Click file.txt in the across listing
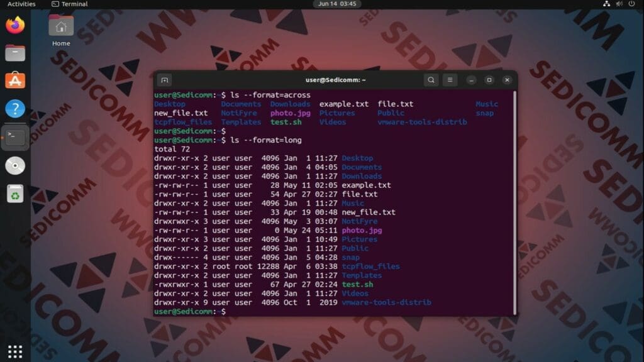The width and height of the screenshot is (644, 362). pyautogui.click(x=395, y=104)
